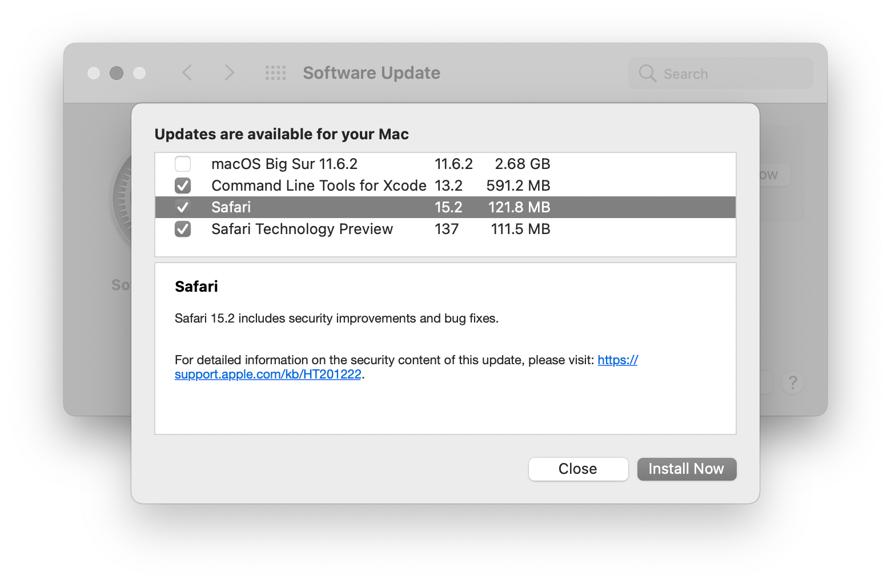891x588 pixels.
Task: Click the '2.68 GB' size value
Action: (523, 164)
